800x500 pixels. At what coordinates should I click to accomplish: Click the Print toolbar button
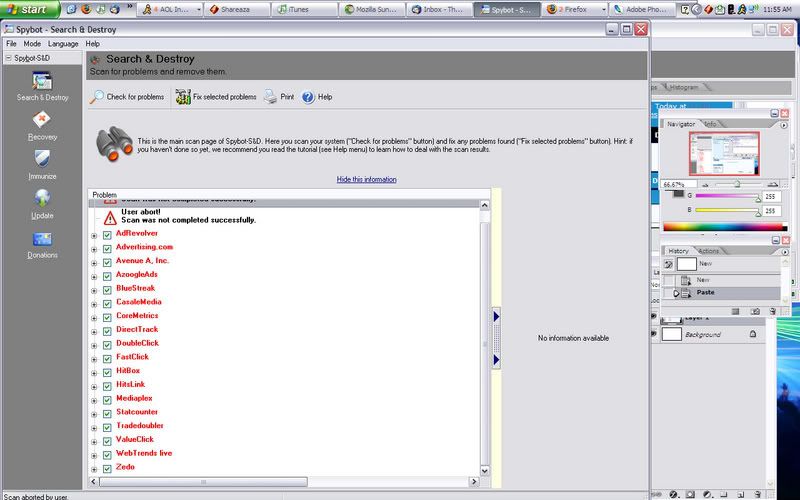279,96
